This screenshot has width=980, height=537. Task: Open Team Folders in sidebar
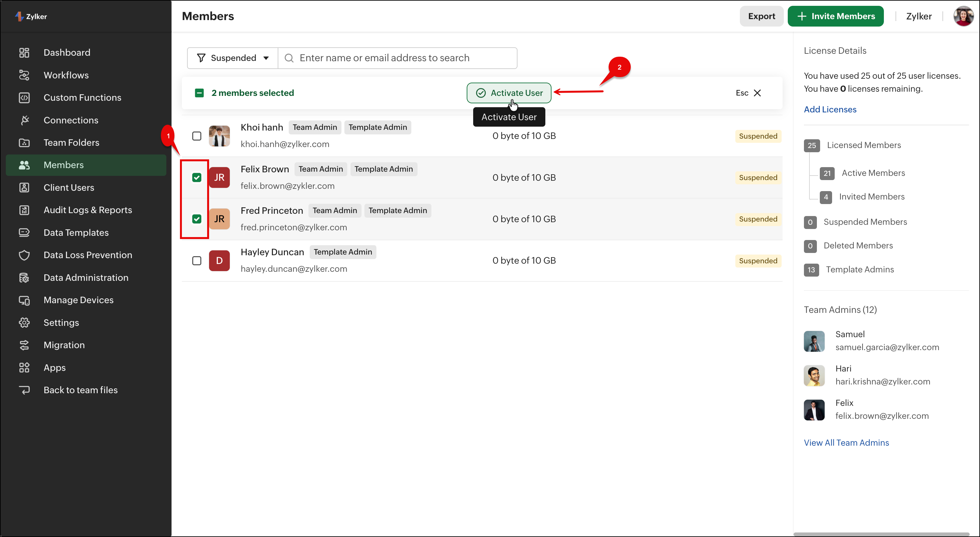tap(86, 143)
